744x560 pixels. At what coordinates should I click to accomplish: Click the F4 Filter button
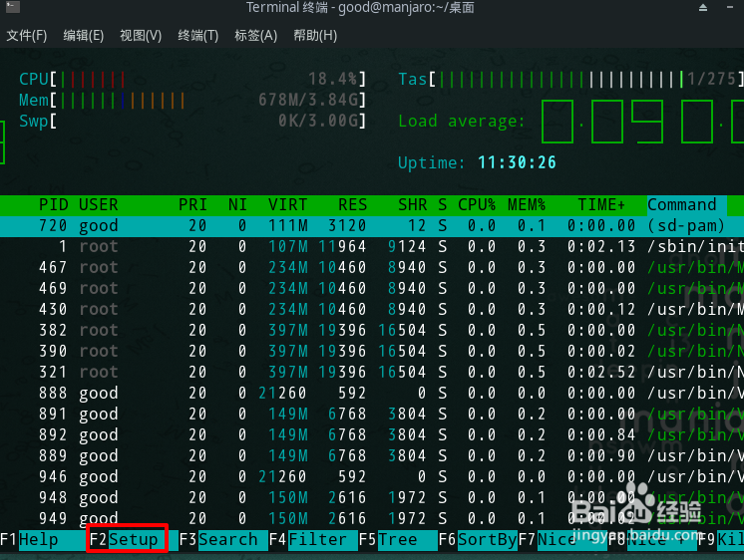313,540
